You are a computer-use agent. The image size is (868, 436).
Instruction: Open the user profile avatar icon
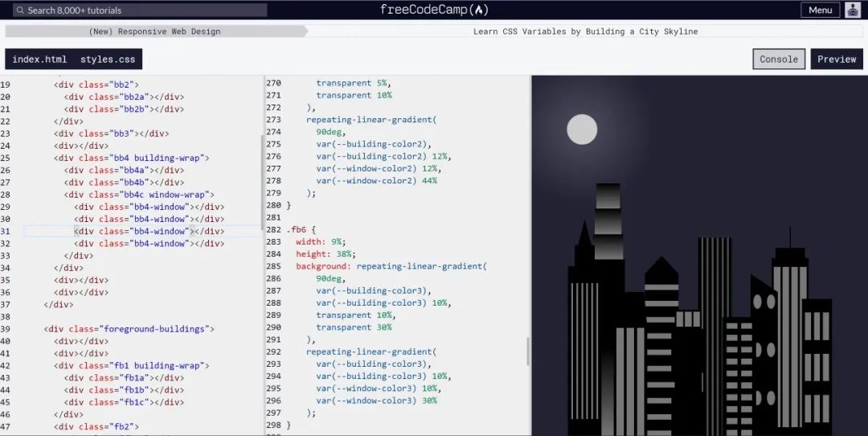tap(853, 10)
